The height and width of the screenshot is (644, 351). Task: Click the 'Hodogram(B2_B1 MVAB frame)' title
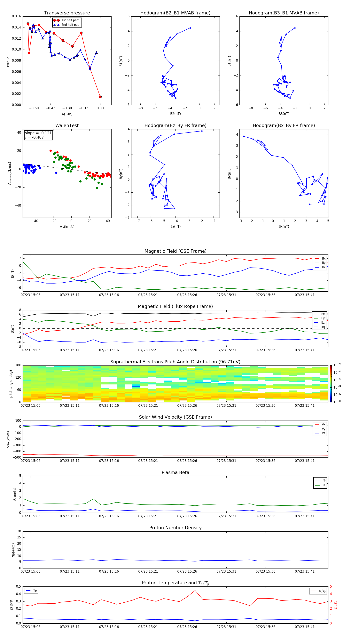(x=175, y=13)
